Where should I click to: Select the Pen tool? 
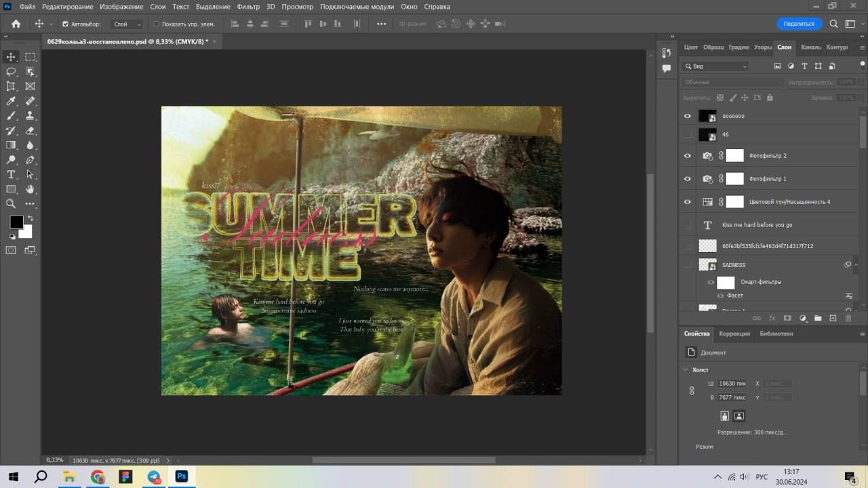click(30, 160)
